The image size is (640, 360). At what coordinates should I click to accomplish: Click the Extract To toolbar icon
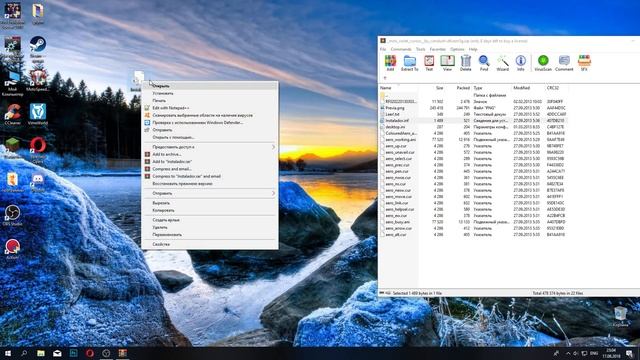coord(409,63)
